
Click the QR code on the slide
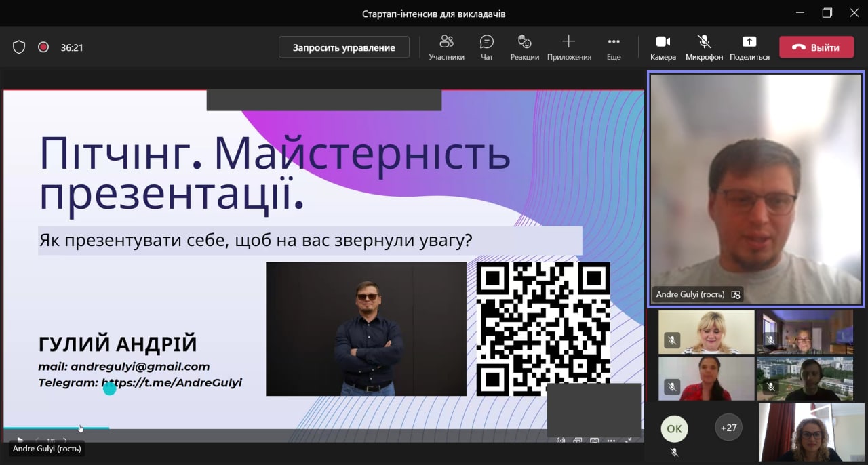543,329
